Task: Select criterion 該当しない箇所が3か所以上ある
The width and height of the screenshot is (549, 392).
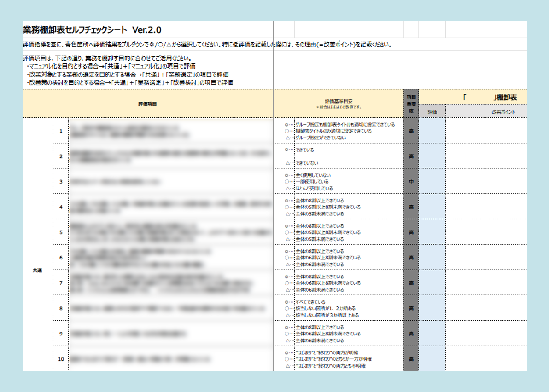Action: [327, 315]
